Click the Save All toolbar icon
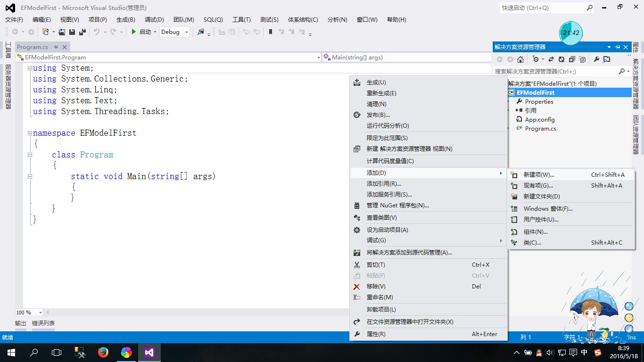Image resolution: width=644 pixels, height=362 pixels. pyautogui.click(x=82, y=32)
